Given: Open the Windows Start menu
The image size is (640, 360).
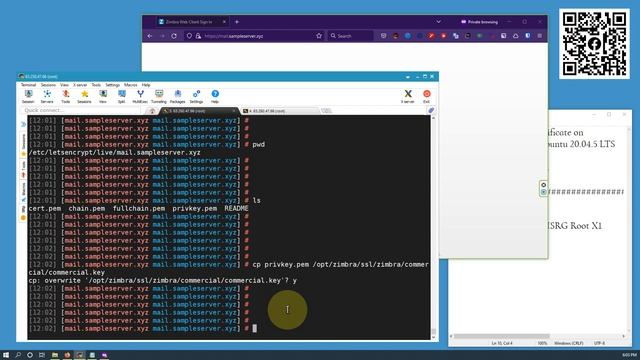Looking at the screenshot, I should (x=6, y=355).
